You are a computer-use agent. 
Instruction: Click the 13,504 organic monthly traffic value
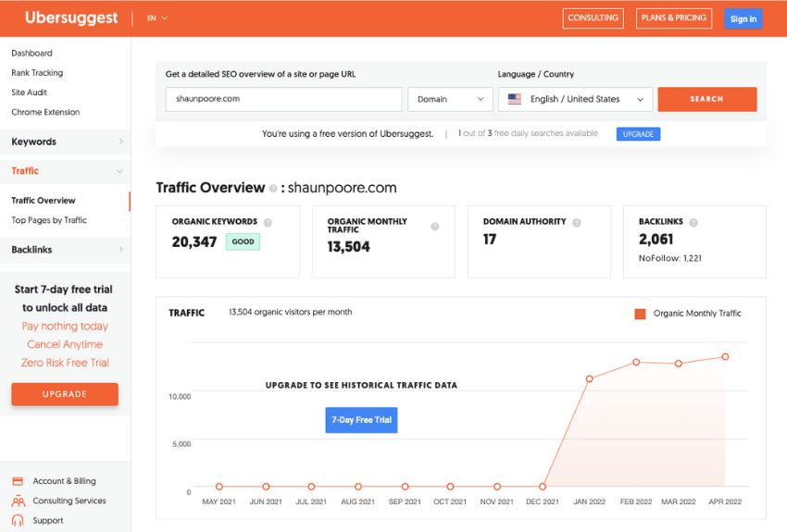tap(348, 247)
